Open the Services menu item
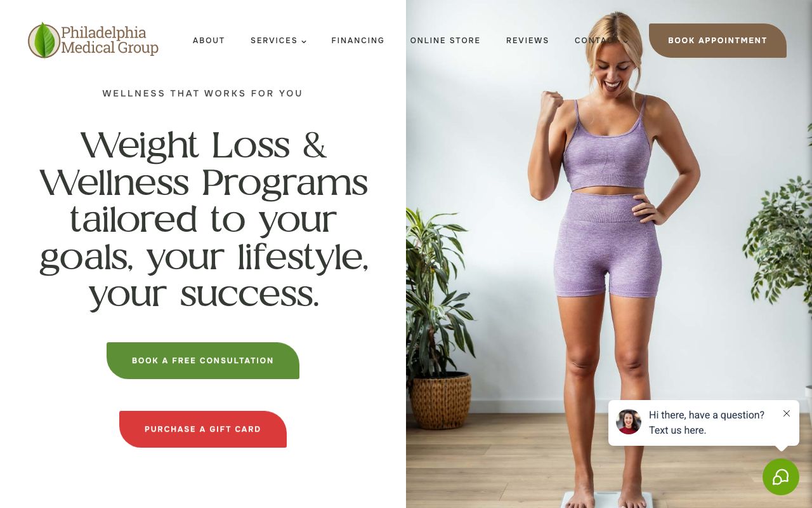Screen dimensions: 812x508 (x=274, y=41)
